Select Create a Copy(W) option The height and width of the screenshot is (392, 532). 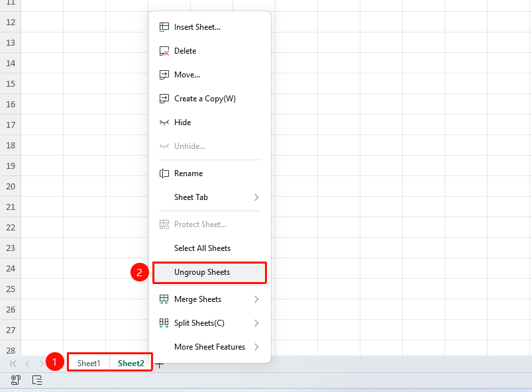(209, 99)
